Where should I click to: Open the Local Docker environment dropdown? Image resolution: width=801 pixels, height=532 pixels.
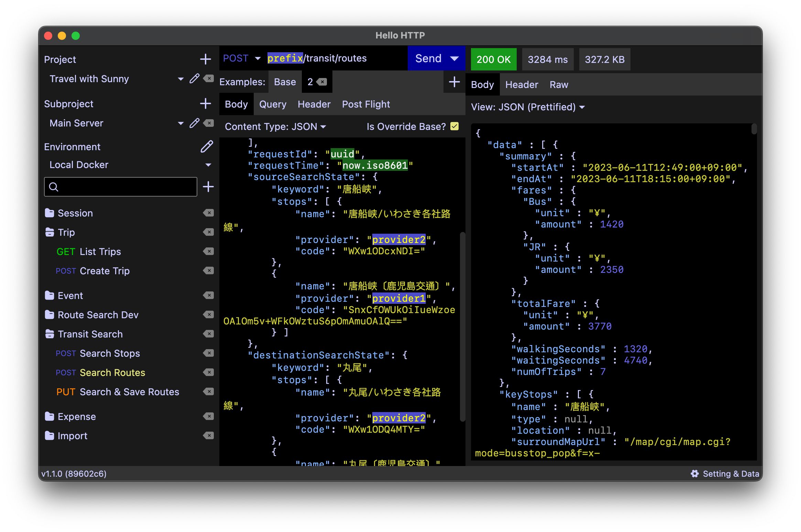pos(208,165)
